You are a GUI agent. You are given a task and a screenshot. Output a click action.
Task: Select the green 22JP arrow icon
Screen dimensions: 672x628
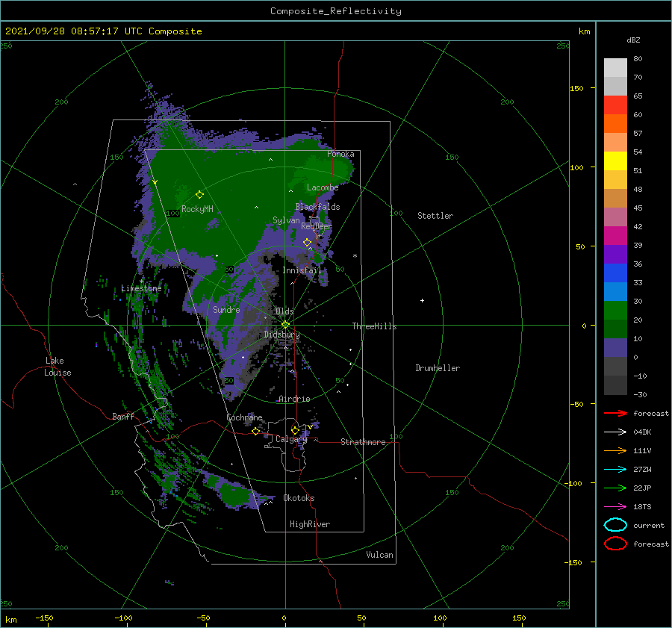[615, 488]
